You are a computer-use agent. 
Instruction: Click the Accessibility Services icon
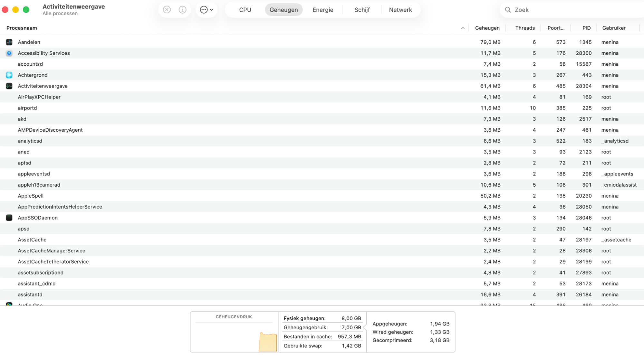pyautogui.click(x=9, y=53)
